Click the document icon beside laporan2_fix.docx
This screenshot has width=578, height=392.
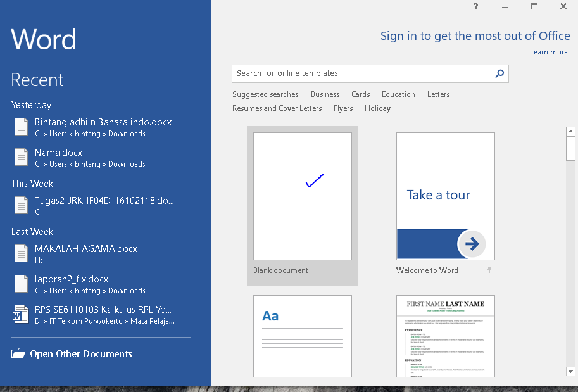[x=21, y=284]
